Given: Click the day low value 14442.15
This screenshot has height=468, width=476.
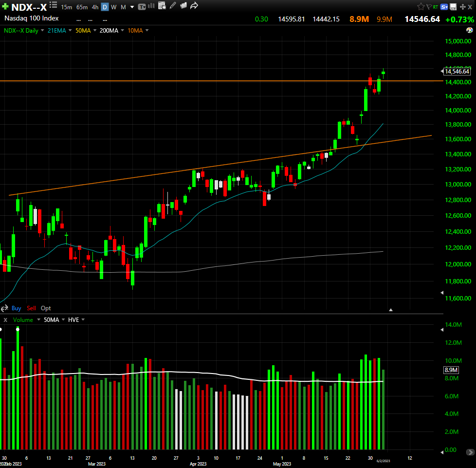Looking at the screenshot, I should pos(326,19).
